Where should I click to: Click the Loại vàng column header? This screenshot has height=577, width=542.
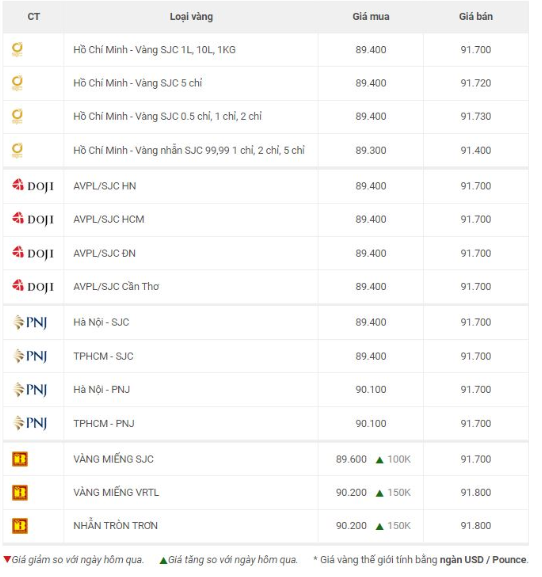pos(191,17)
